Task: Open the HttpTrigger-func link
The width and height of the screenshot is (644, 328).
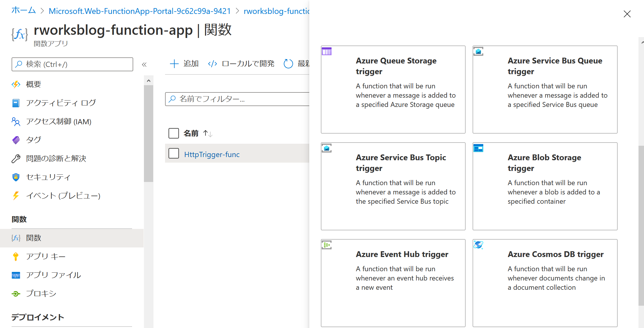Action: [x=212, y=154]
